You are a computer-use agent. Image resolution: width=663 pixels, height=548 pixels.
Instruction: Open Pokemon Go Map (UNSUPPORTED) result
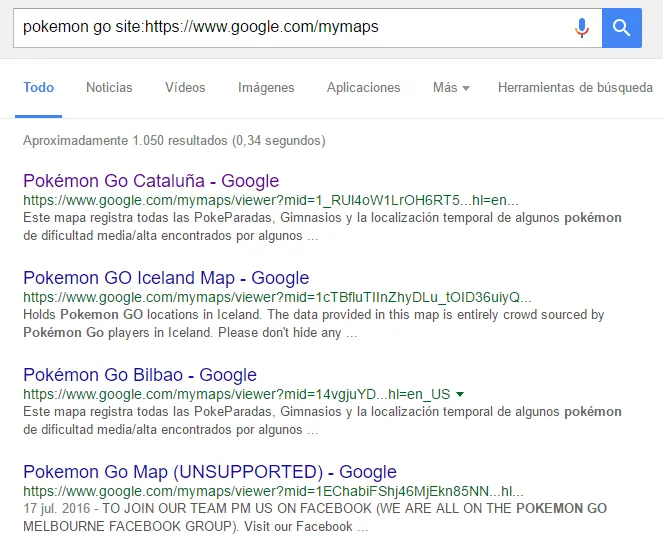210,472
